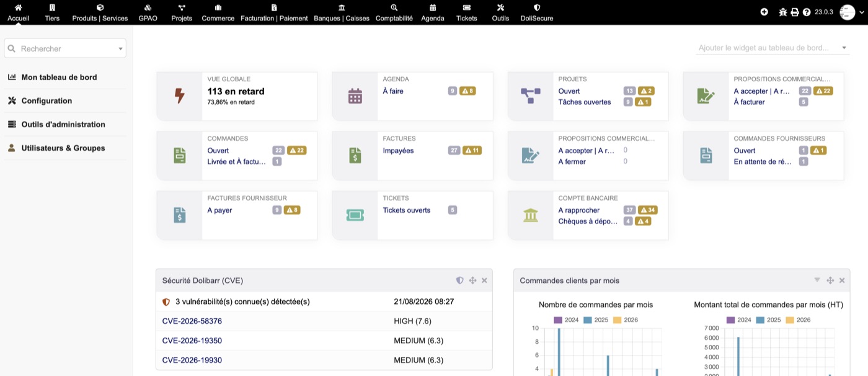Click the Projets card diagram icon

tap(530, 96)
